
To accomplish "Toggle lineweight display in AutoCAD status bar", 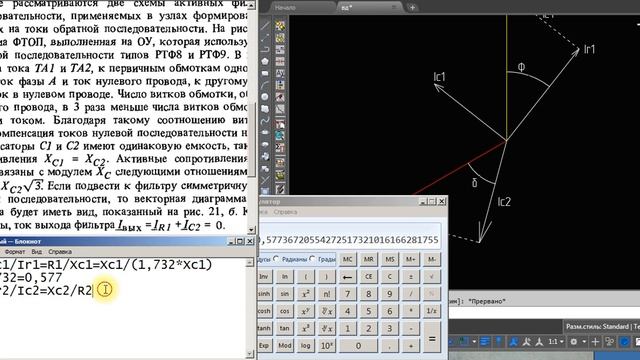I will [x=485, y=342].
